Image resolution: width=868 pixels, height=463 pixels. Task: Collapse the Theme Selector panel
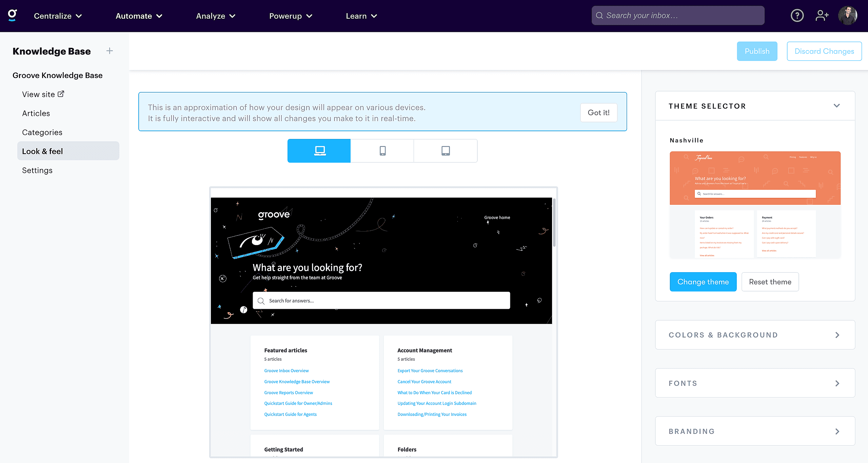837,105
